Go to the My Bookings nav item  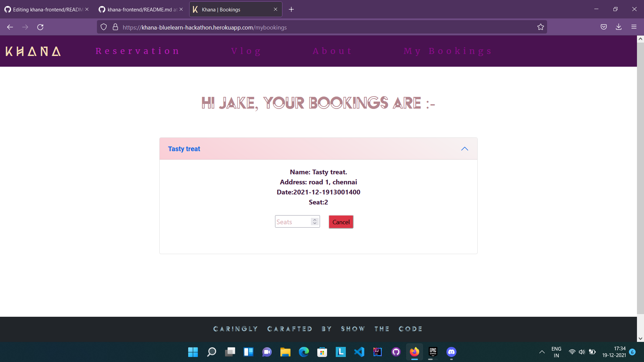(x=448, y=51)
